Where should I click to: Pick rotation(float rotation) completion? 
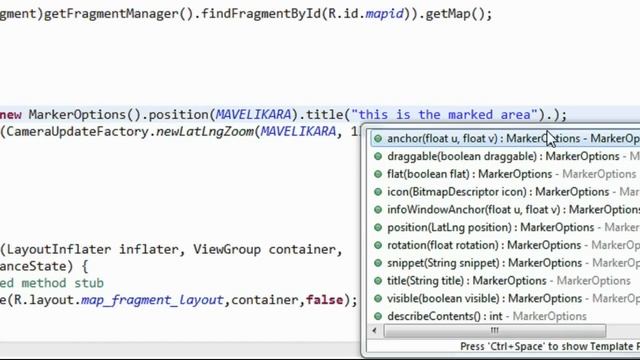coord(505,245)
